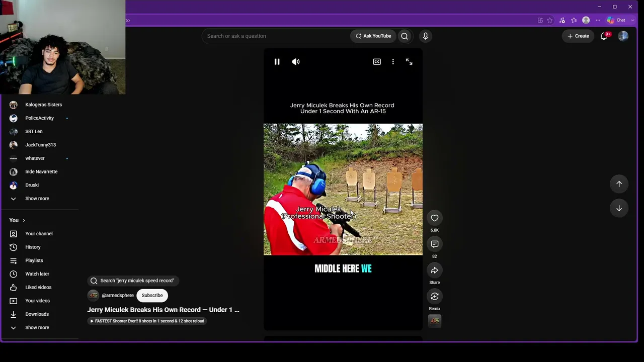The width and height of the screenshot is (644, 362).
Task: Focus the 'Search or ask a question' field
Action: coord(276,36)
